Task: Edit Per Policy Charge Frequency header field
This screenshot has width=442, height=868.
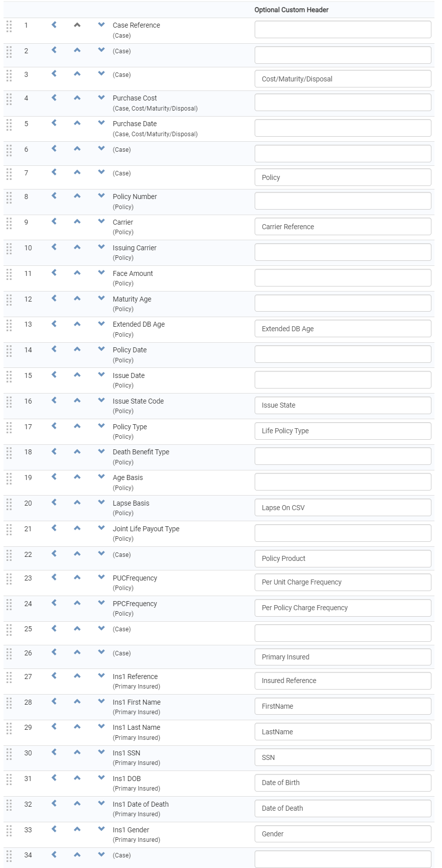Action: [343, 608]
